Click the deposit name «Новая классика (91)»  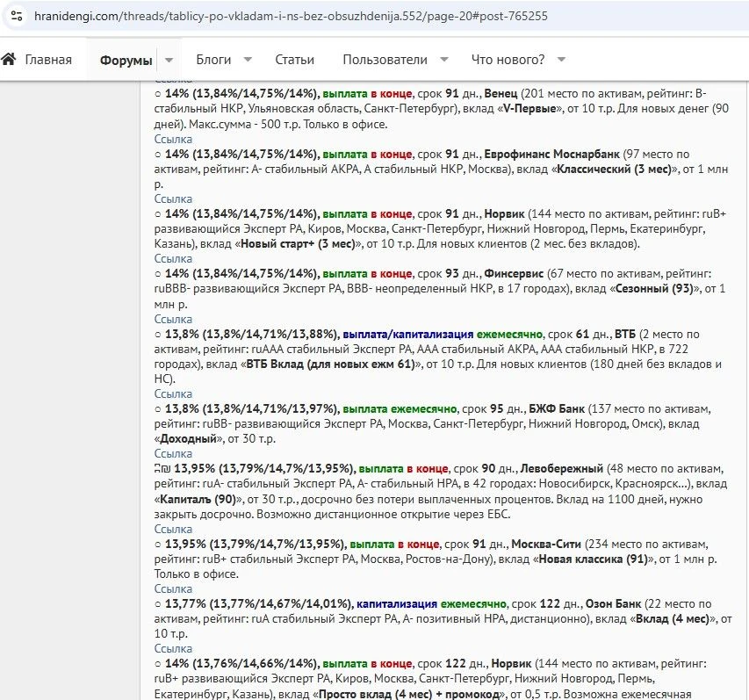tap(593, 559)
